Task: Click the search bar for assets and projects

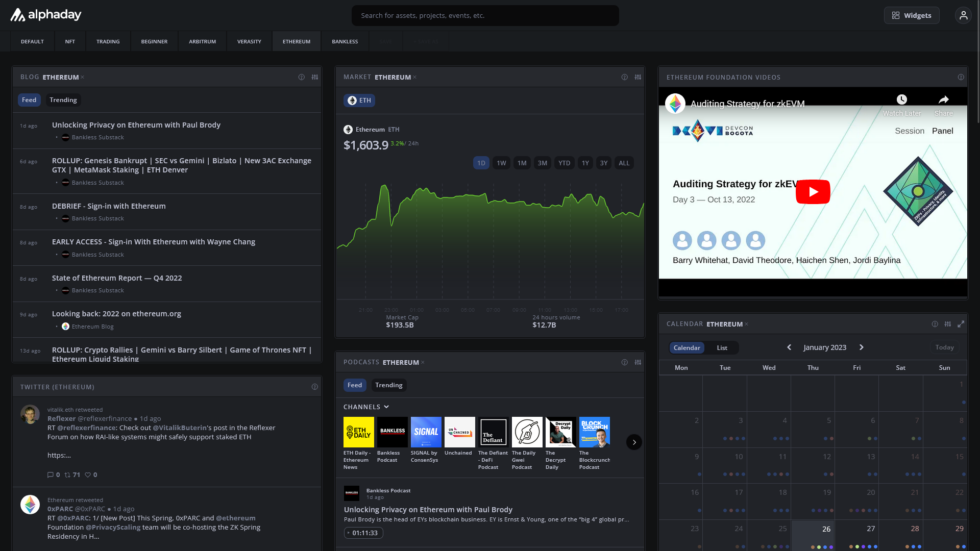Action: click(485, 15)
